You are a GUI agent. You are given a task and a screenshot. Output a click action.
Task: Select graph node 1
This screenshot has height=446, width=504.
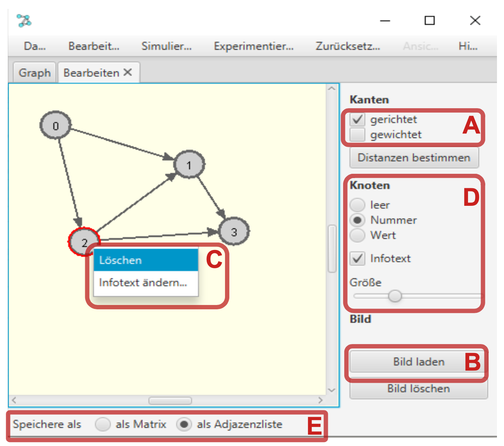click(189, 165)
